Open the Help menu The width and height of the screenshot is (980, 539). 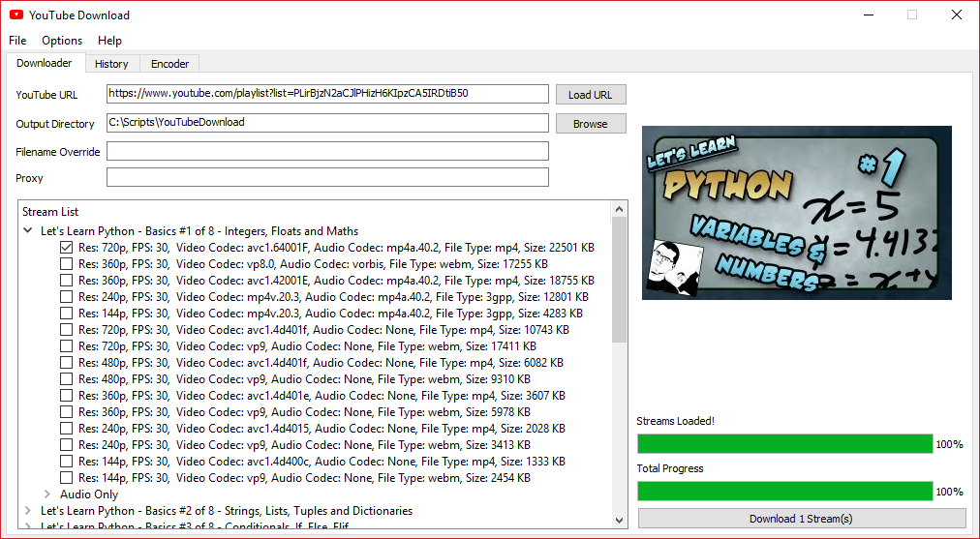tap(109, 41)
